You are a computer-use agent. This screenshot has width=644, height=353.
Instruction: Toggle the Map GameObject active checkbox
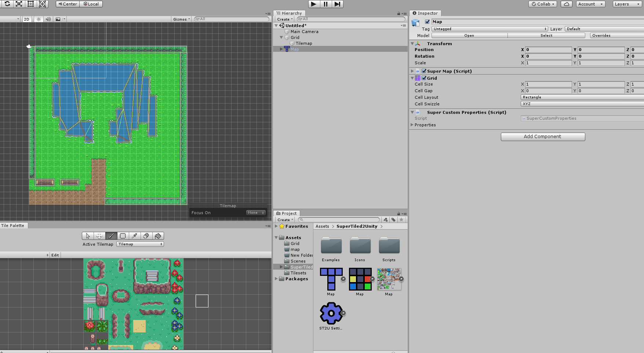427,22
